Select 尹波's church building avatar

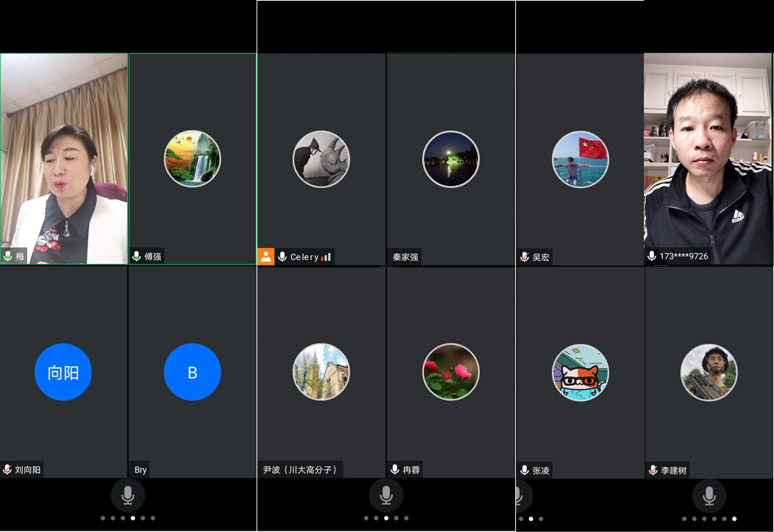[321, 372]
